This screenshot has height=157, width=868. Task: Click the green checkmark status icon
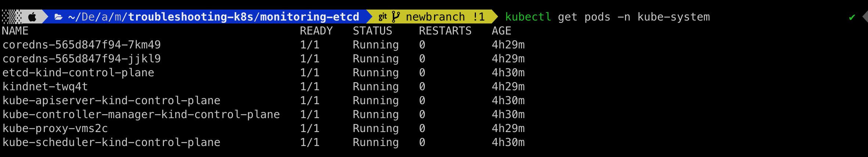pyautogui.click(x=852, y=17)
